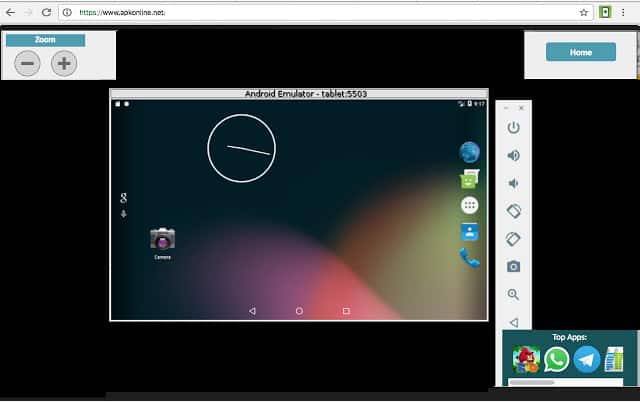Tap Android back navigation button
Viewport: 640px width, 402px height.
252,311
